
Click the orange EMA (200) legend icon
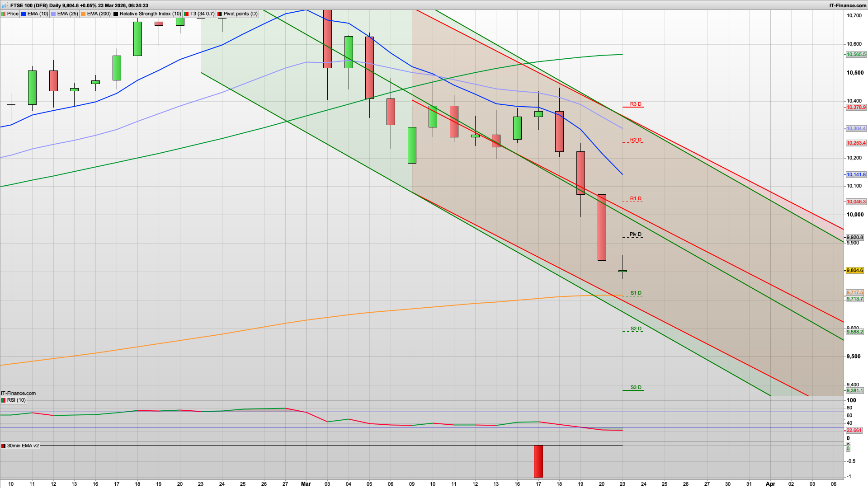(x=83, y=14)
